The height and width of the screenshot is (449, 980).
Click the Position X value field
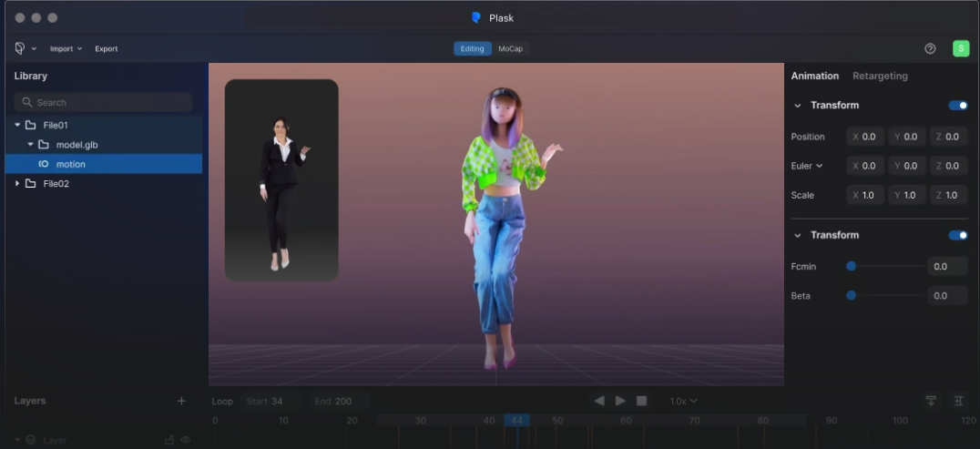pos(865,137)
